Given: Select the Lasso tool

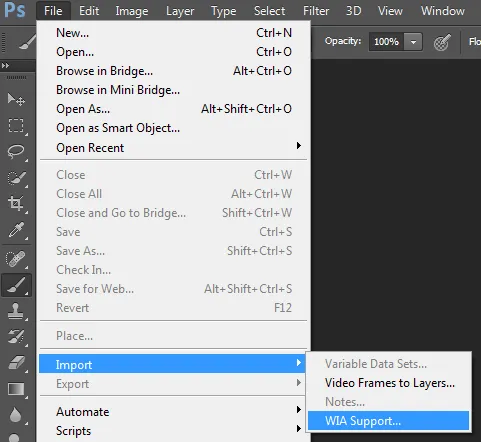Looking at the screenshot, I should tap(16, 152).
